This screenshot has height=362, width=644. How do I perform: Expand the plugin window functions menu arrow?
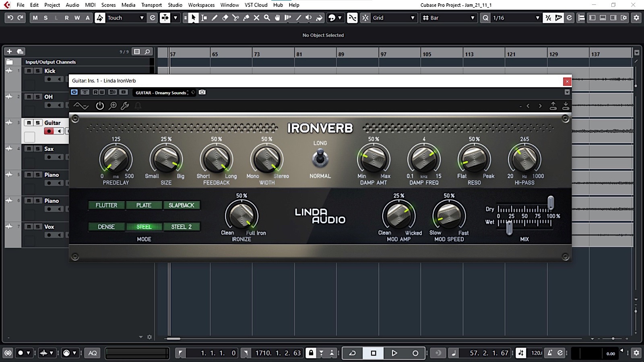[x=567, y=92]
